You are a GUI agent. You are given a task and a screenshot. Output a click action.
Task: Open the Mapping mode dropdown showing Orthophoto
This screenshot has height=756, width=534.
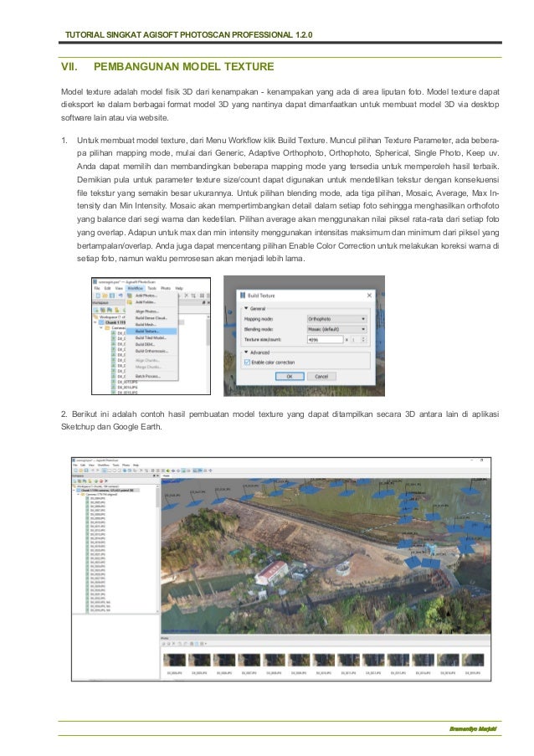tap(336, 319)
